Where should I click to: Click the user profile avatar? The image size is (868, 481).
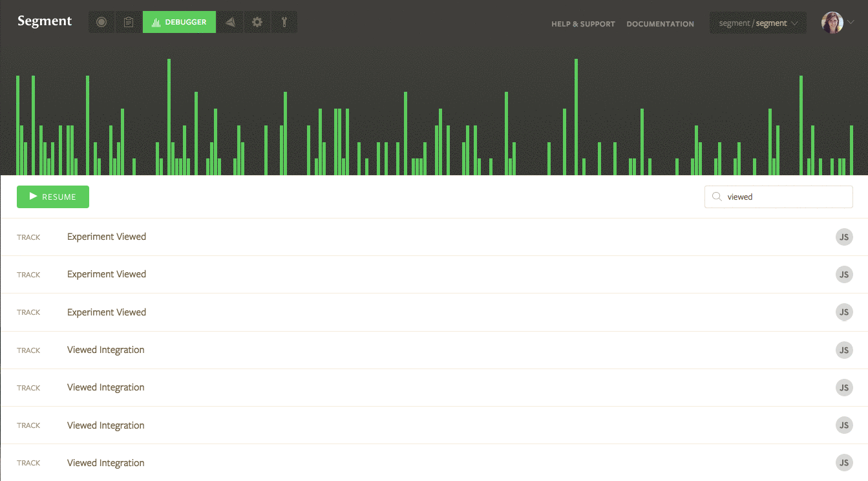click(832, 23)
